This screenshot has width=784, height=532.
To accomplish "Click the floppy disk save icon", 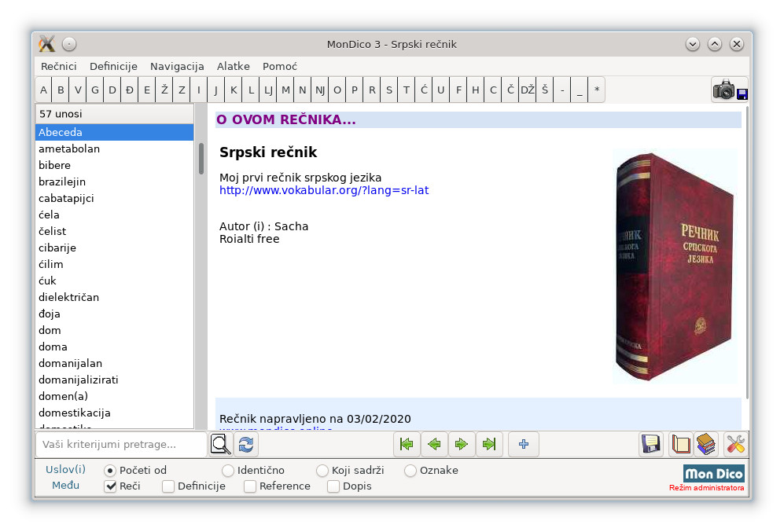I will pos(651,444).
